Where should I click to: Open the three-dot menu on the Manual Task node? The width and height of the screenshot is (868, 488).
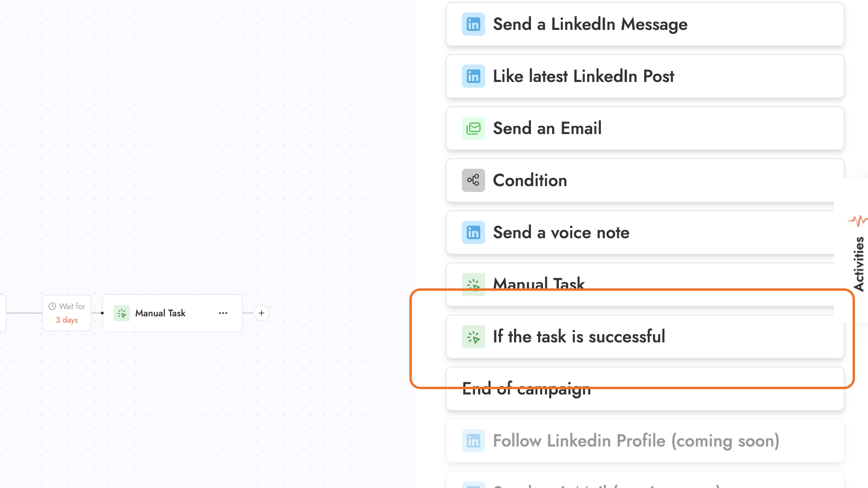coord(223,313)
